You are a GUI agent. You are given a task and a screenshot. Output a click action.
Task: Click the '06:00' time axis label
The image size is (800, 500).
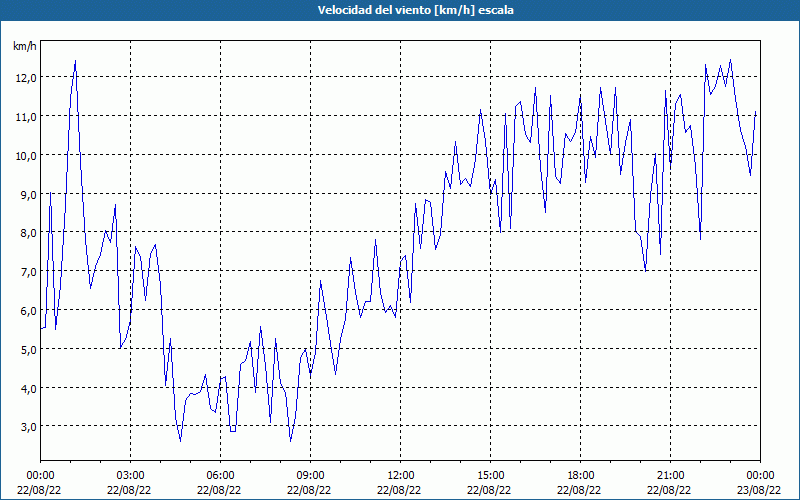coord(220,476)
